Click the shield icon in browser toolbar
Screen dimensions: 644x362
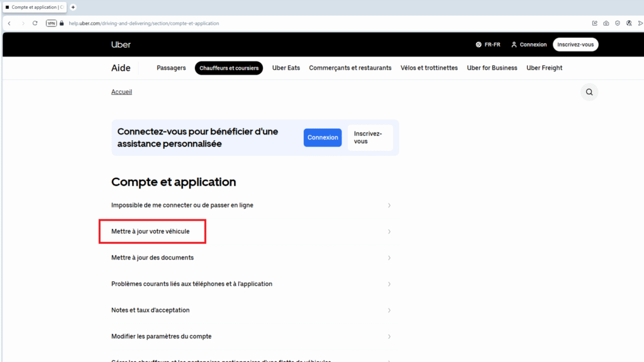(618, 23)
